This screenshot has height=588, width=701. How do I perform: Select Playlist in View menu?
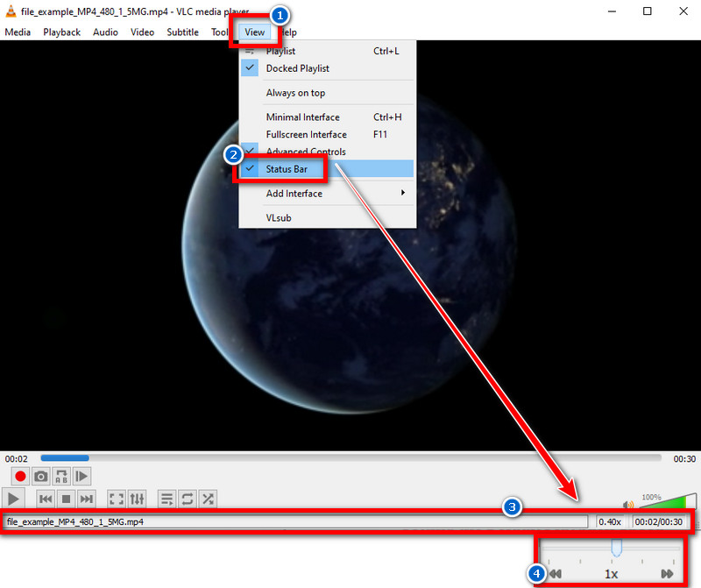pyautogui.click(x=328, y=51)
